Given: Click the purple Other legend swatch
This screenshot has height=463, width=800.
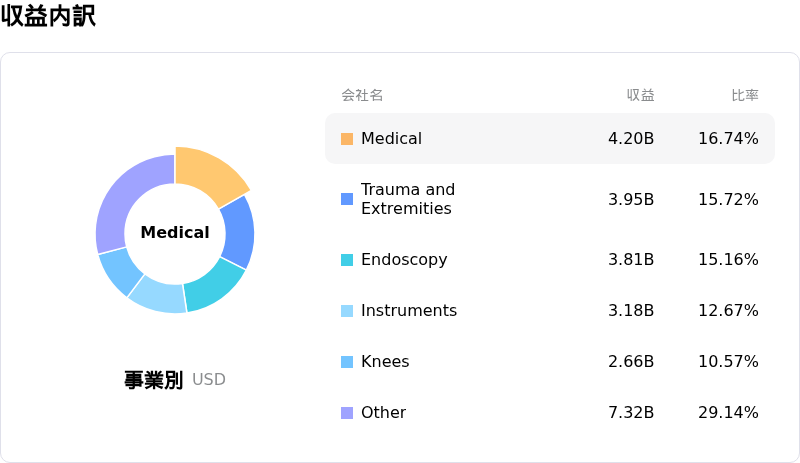Looking at the screenshot, I should 347,413.
